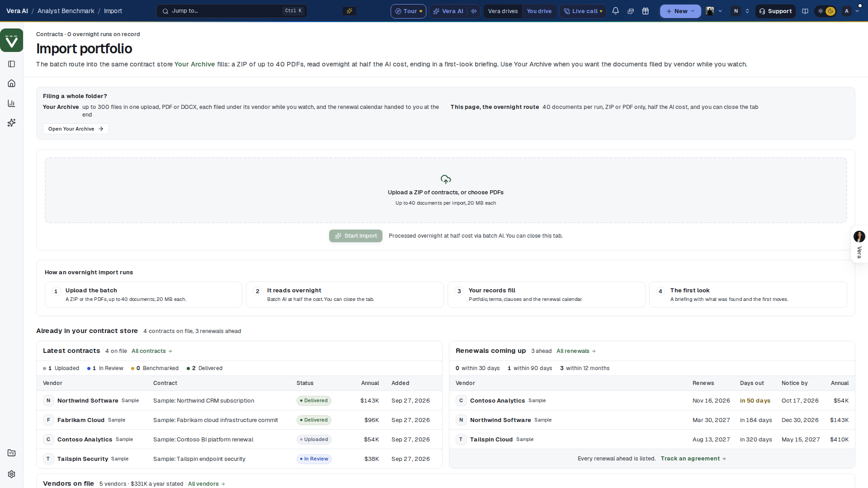Open the folder icon near sidebar bottom
868x488 pixels.
(12, 453)
